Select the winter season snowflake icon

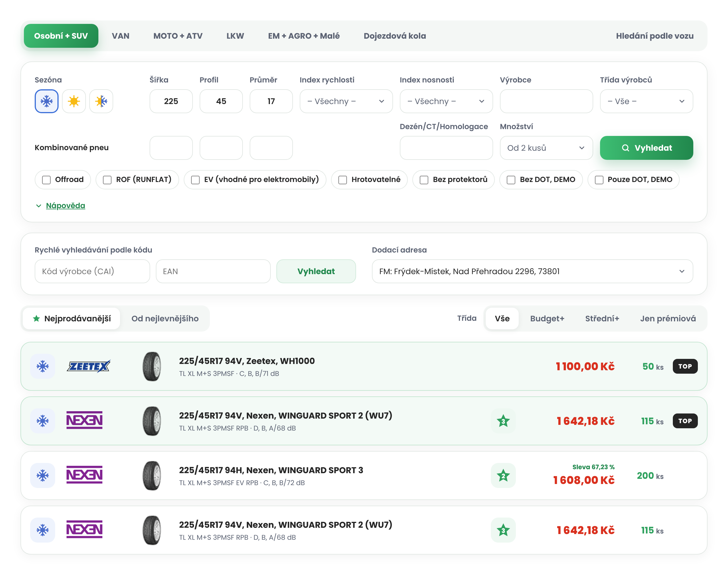point(46,101)
